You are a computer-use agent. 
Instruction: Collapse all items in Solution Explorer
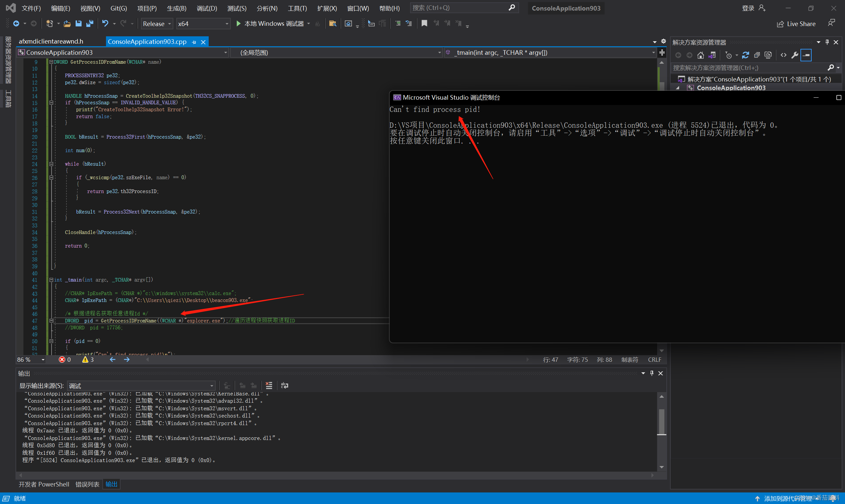tap(757, 55)
